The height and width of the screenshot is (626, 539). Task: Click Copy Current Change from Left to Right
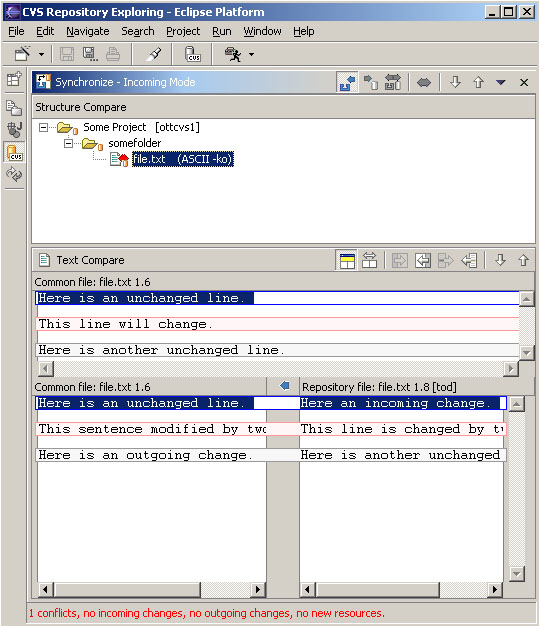tap(446, 261)
